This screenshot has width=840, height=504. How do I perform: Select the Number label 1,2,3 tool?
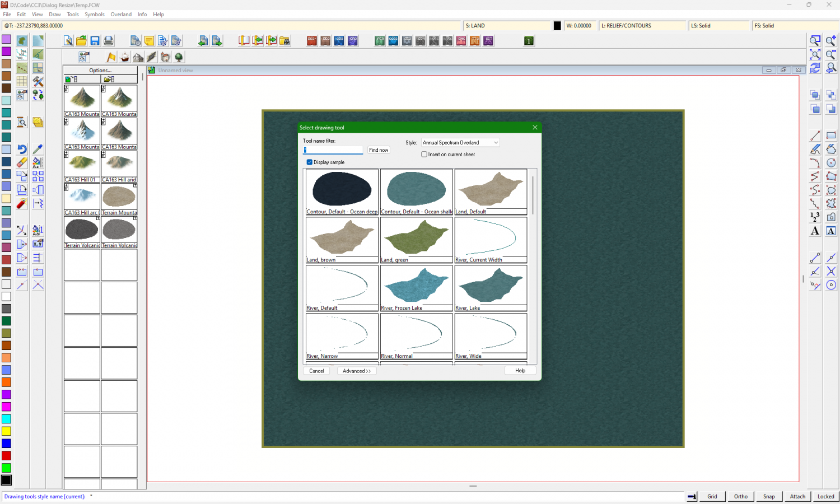click(815, 217)
